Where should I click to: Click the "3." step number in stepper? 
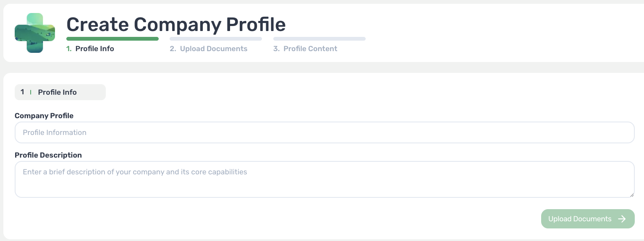(276, 49)
